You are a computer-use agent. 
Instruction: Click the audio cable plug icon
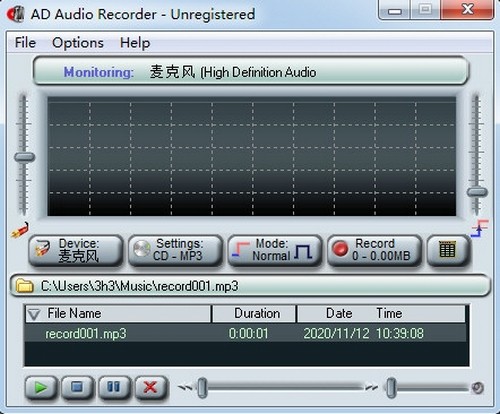click(x=20, y=230)
